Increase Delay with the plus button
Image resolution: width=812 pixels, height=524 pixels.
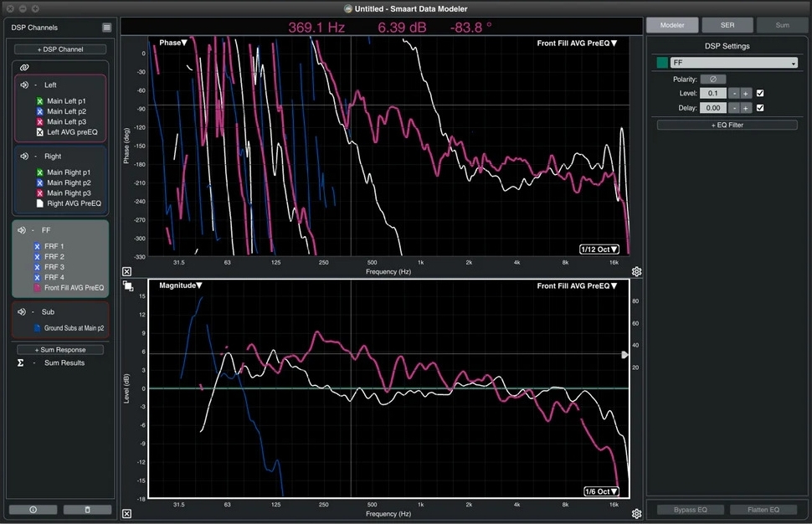pos(746,108)
